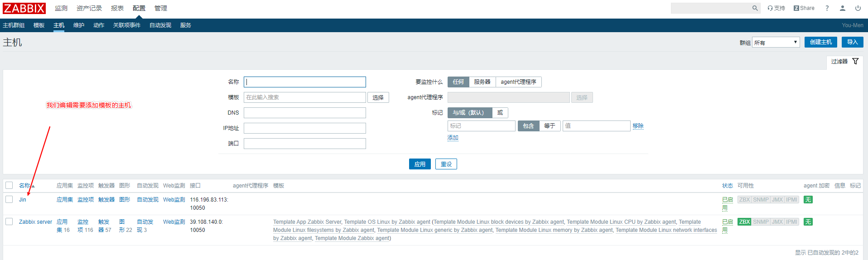The image size is (868, 260).
Task: Tick the select-all hosts checkbox
Action: point(9,185)
